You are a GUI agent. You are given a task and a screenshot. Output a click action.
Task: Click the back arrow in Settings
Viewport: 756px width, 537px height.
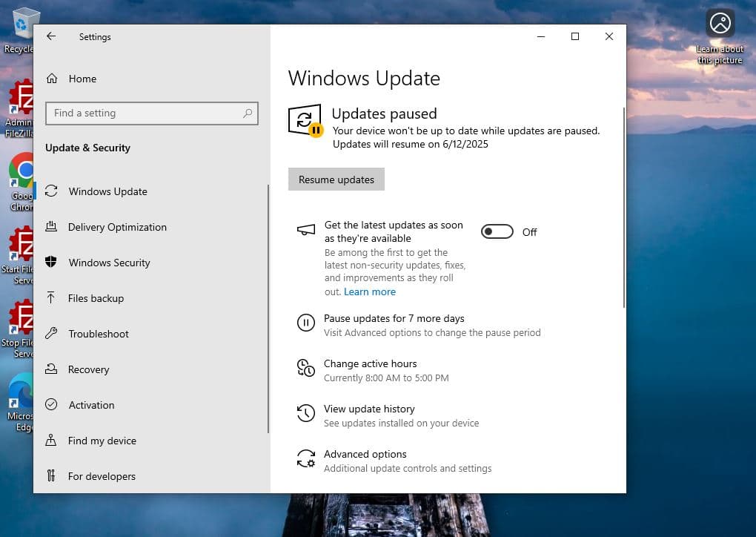(x=51, y=36)
